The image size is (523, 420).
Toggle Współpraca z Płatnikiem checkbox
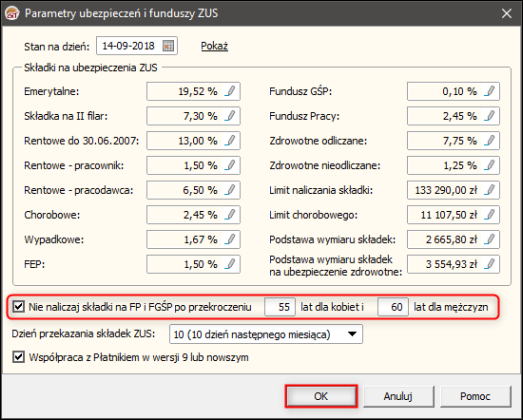(x=18, y=357)
